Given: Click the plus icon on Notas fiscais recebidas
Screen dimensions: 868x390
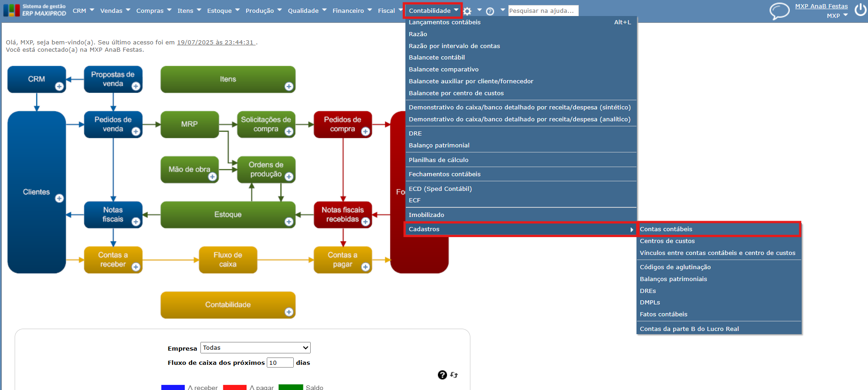Looking at the screenshot, I should pyautogui.click(x=365, y=222).
